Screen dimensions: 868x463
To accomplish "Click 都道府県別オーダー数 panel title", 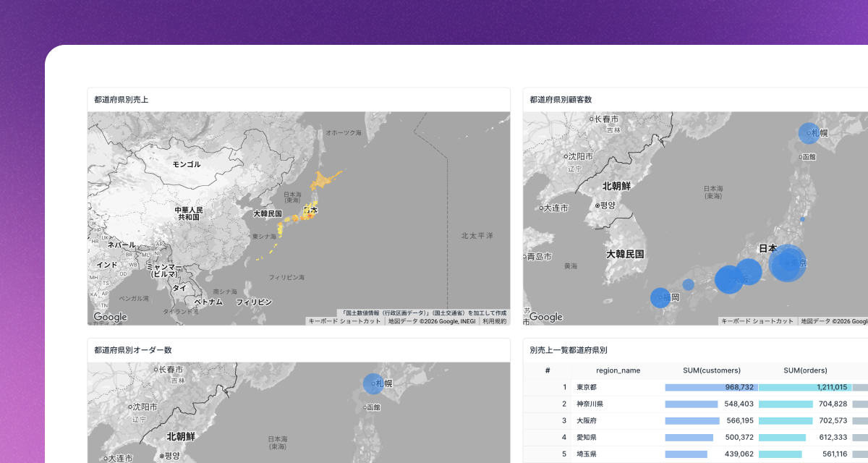I will [x=132, y=350].
